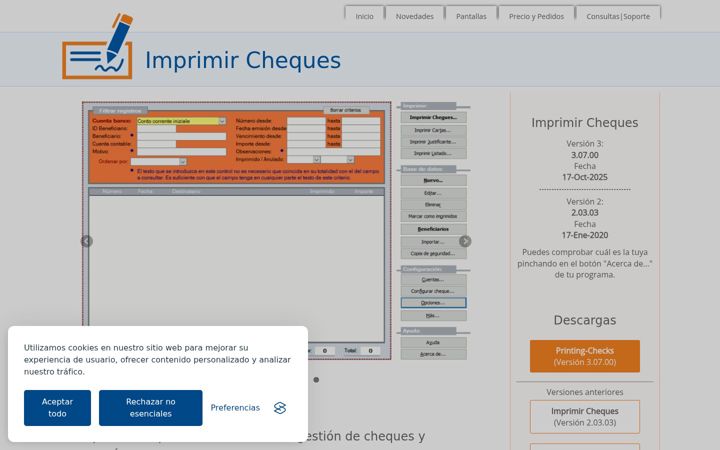This screenshot has height=450, width=720.
Task: Open cookie Preferencias link
Action: (235, 408)
